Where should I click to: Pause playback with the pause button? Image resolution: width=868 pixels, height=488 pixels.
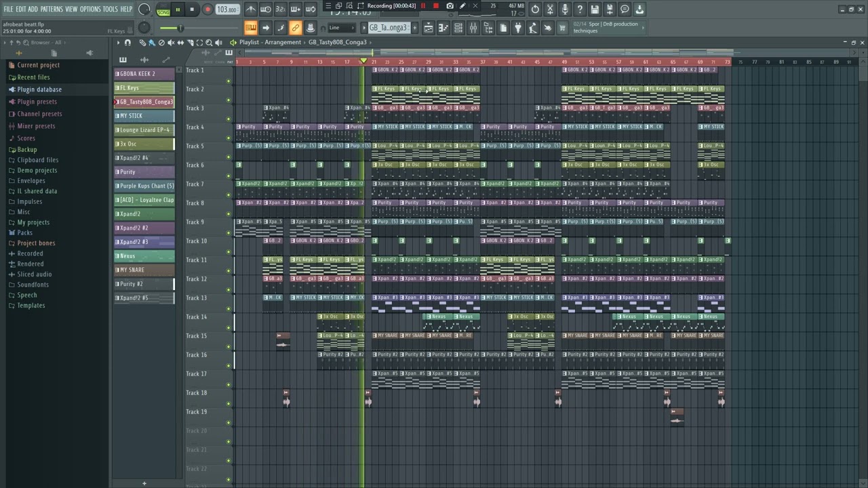(178, 9)
